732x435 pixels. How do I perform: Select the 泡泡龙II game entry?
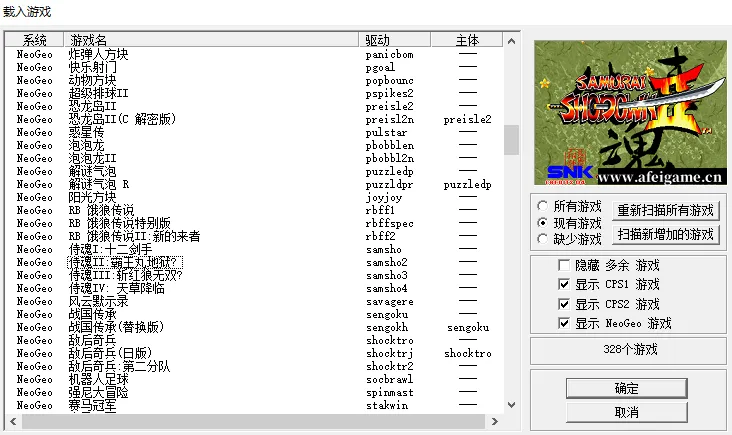[x=92, y=158]
